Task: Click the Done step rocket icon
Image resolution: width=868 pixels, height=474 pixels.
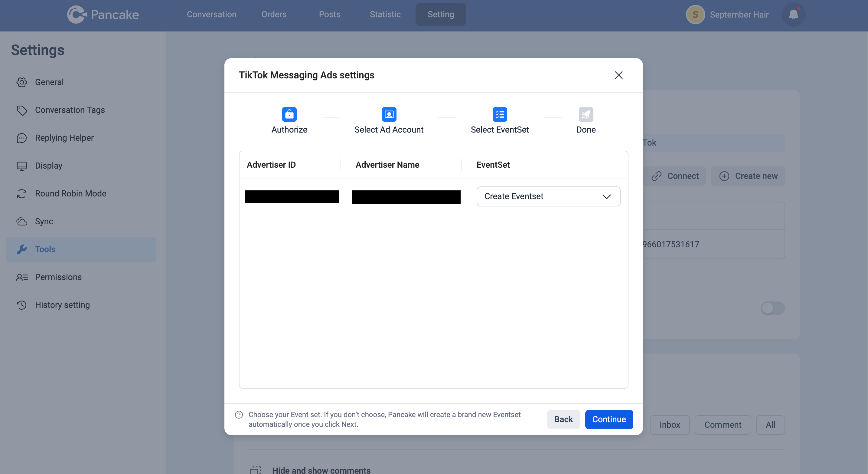Action: click(x=586, y=114)
